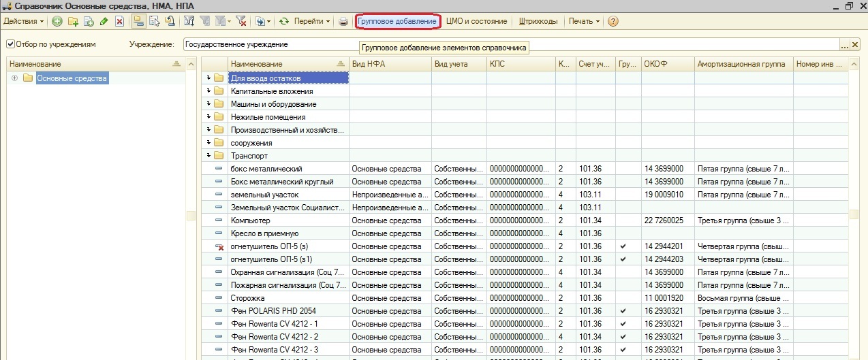Click the Move to group icon

[x=154, y=21]
